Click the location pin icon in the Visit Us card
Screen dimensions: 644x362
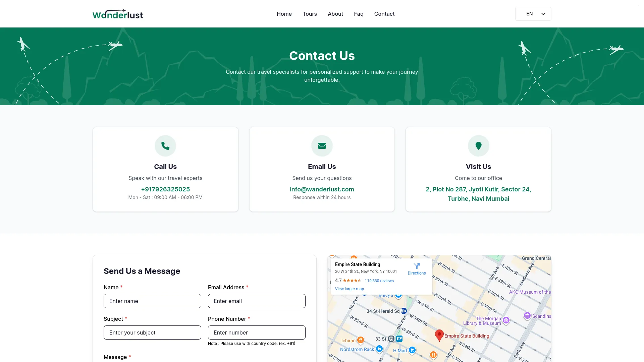[478, 145]
